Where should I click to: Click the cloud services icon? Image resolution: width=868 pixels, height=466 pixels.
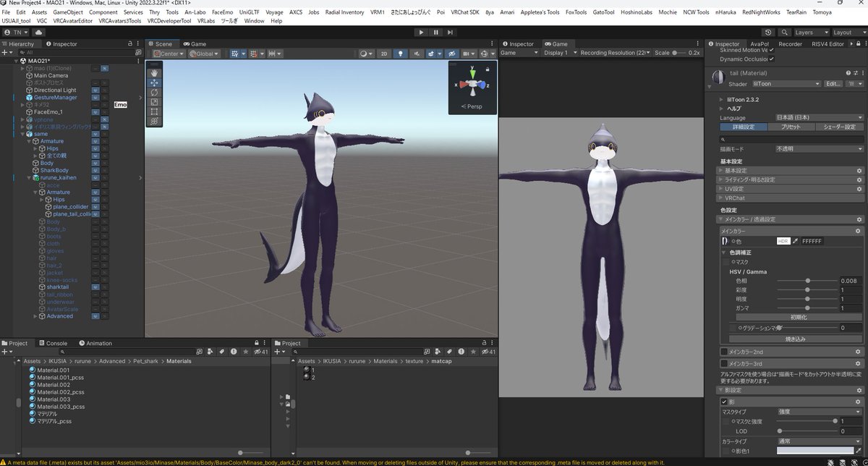[x=39, y=33]
